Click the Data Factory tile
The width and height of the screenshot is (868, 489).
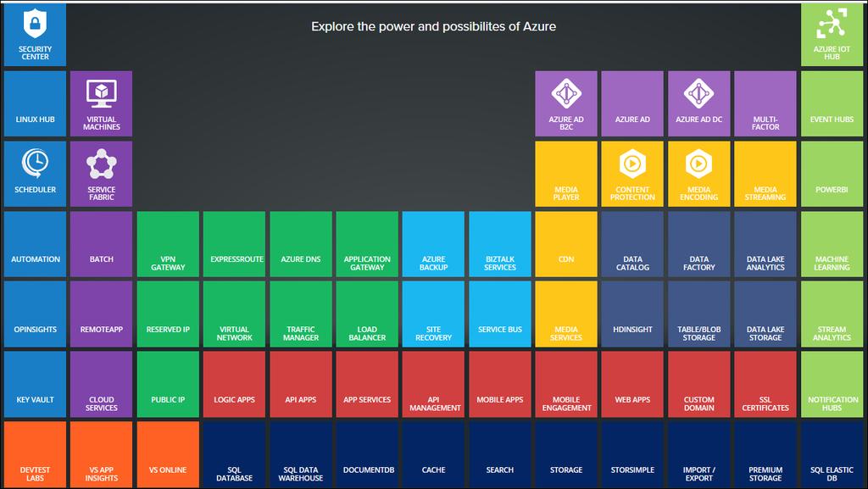pyautogui.click(x=699, y=244)
